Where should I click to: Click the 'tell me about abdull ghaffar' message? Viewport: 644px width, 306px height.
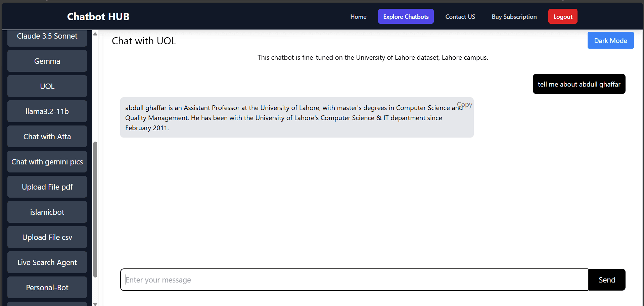pos(579,84)
